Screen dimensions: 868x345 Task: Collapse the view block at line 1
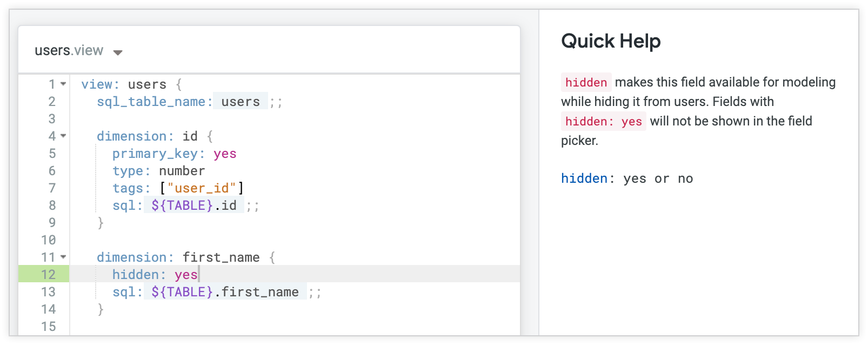tap(63, 84)
